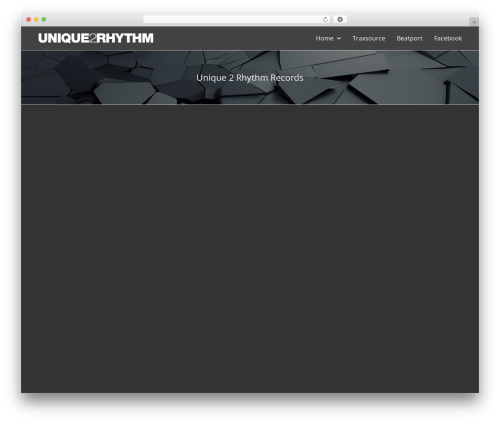
Task: Open the Traxsource link
Action: click(x=369, y=38)
